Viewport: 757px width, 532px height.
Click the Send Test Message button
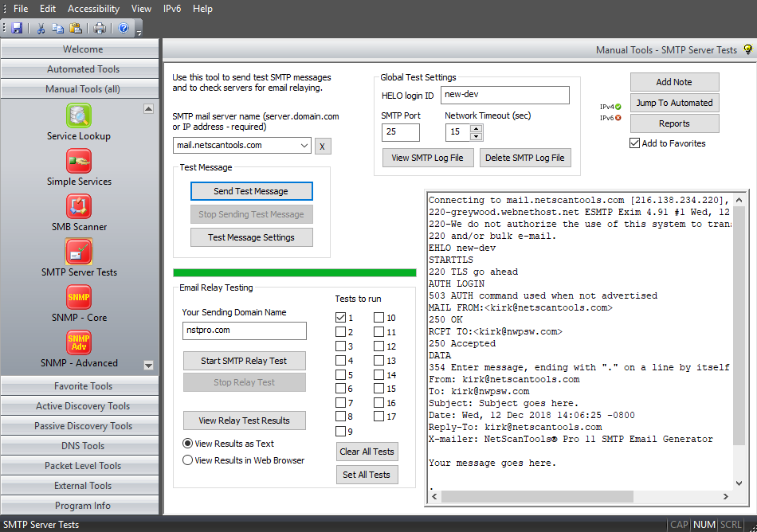pos(251,191)
